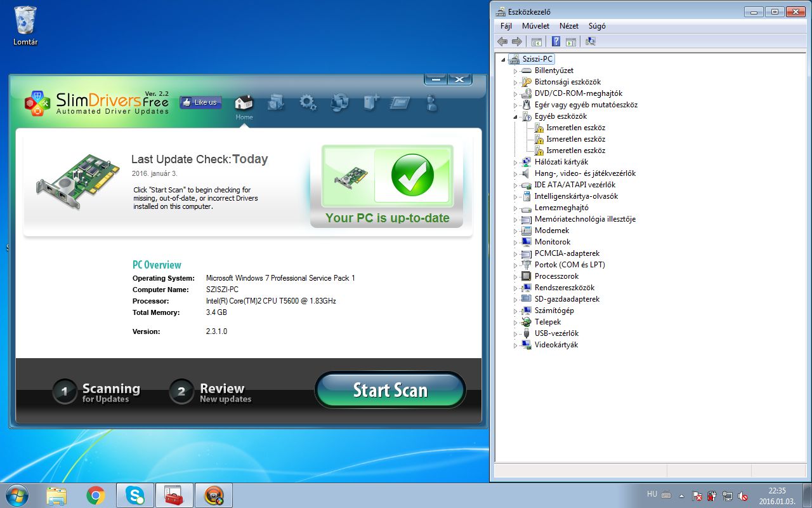Open the Súgó menu
This screenshot has width=812, height=508.
point(597,26)
